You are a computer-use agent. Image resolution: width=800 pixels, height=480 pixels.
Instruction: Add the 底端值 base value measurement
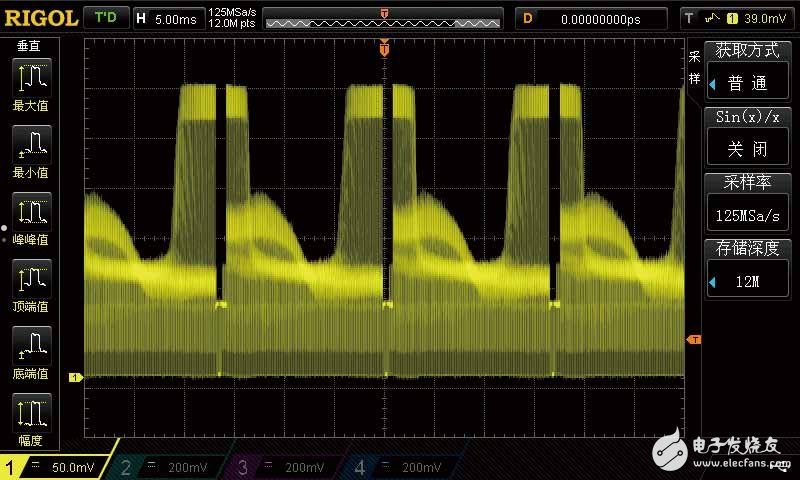point(32,352)
